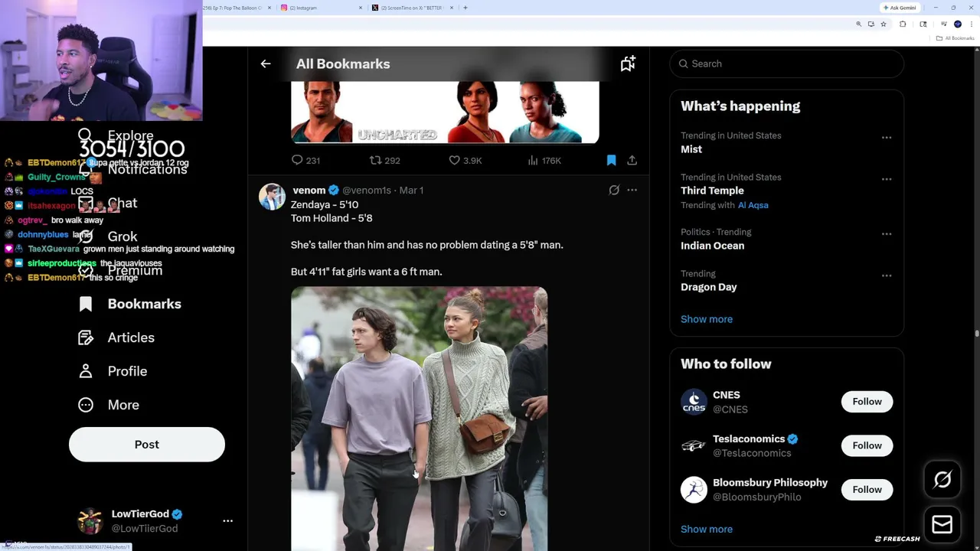This screenshot has width=980, height=551.
Task: Open the floating Grok button
Action: pyautogui.click(x=942, y=480)
